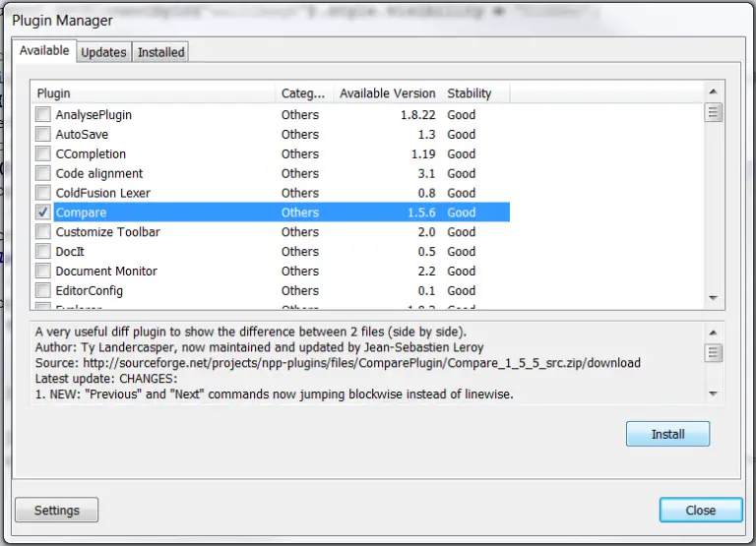Click version 1.8.22 of AnalysePlugin
Image resolution: width=756 pixels, height=546 pixels.
pyautogui.click(x=418, y=115)
